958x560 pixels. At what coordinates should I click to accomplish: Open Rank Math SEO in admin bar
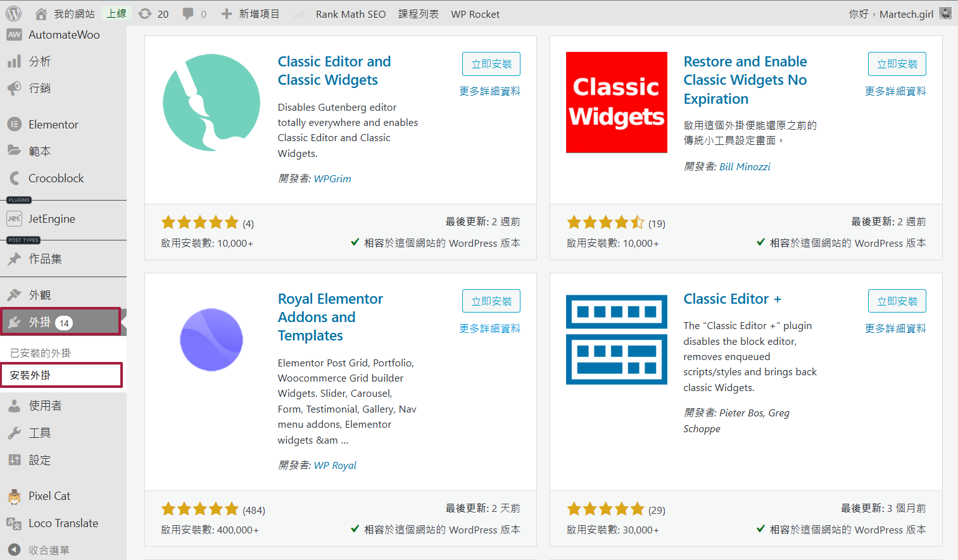pyautogui.click(x=350, y=14)
